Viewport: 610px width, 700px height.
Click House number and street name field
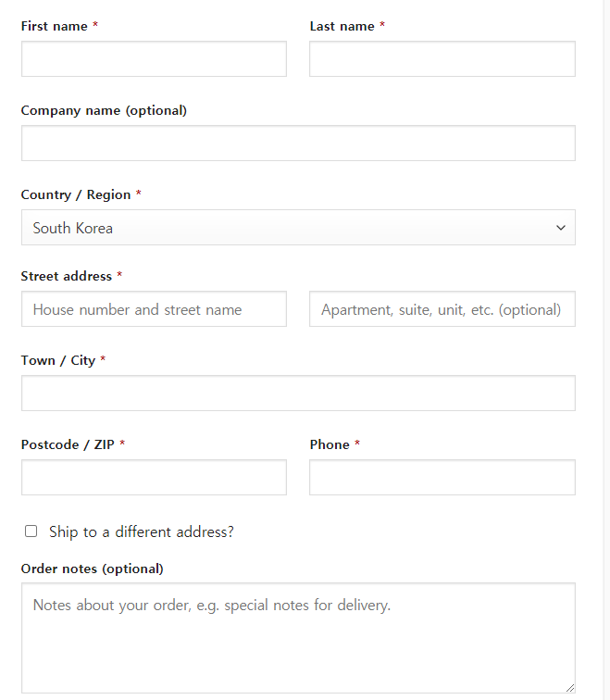click(x=154, y=309)
